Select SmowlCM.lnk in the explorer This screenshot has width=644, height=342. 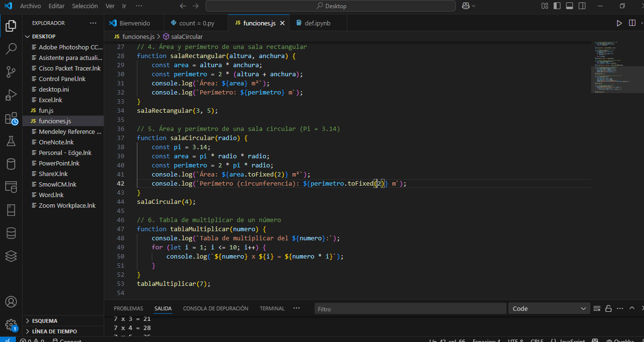click(x=63, y=184)
